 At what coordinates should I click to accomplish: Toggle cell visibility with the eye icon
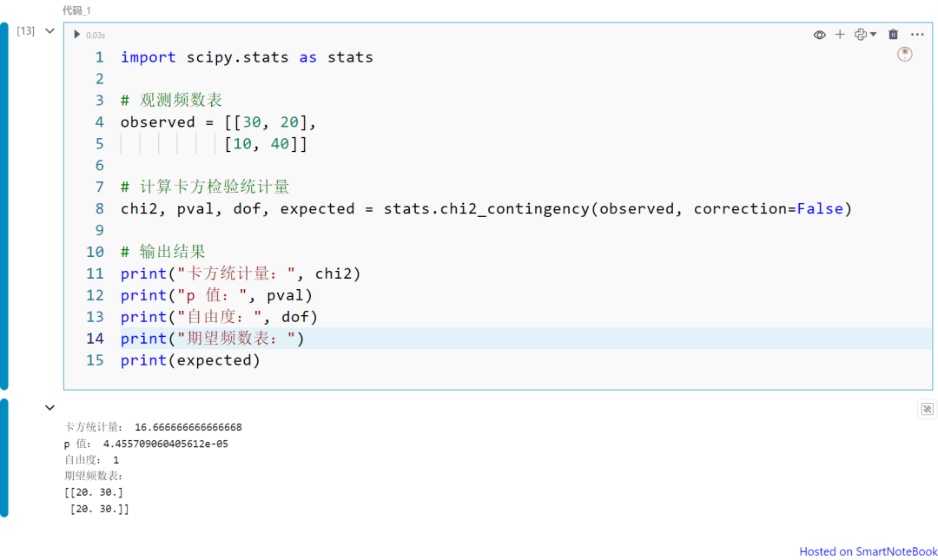click(819, 35)
